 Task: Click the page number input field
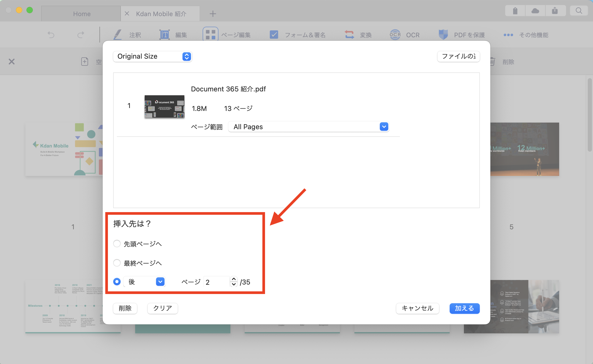coord(216,282)
